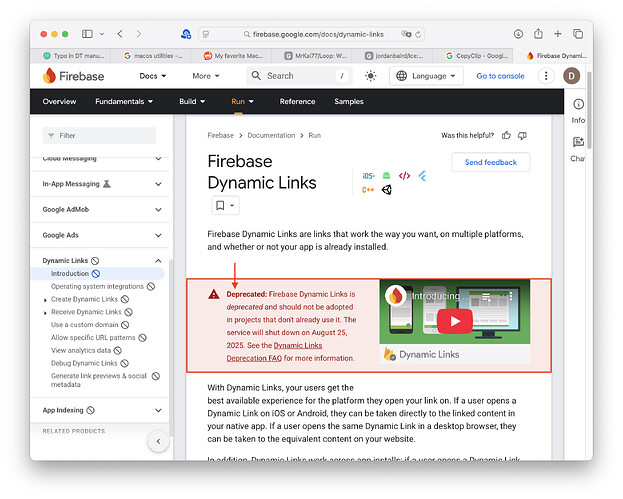Select the C++ platform icon

click(368, 190)
